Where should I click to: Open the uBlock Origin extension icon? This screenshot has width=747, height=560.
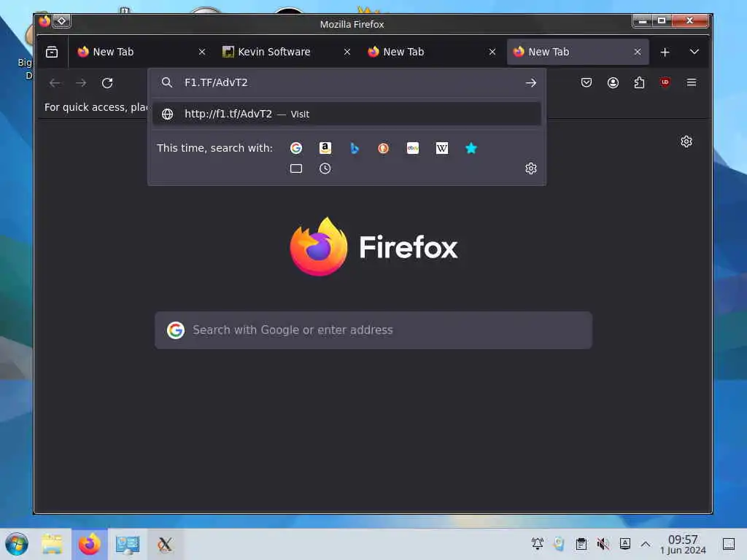tap(665, 82)
